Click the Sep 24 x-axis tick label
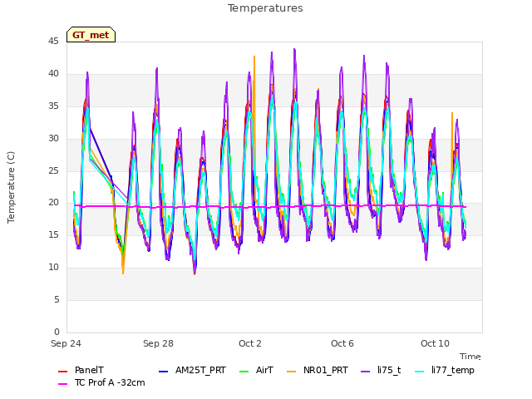532x399 pixels. pos(66,343)
